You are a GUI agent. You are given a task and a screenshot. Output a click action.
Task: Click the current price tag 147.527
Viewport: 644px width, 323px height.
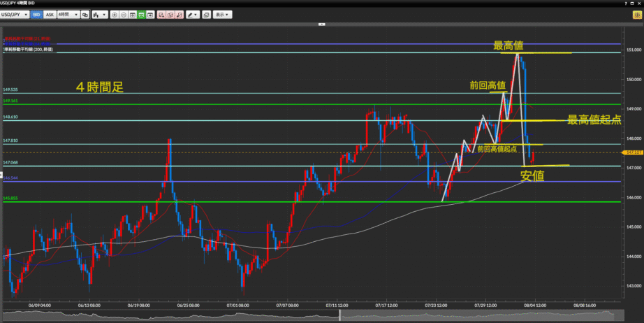(x=633, y=152)
